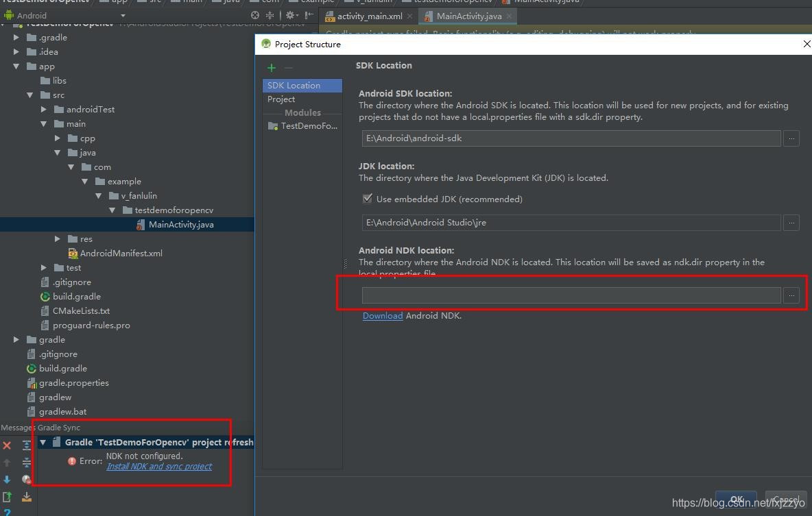
Task: Select gradlew.bat file
Action: (x=62, y=412)
